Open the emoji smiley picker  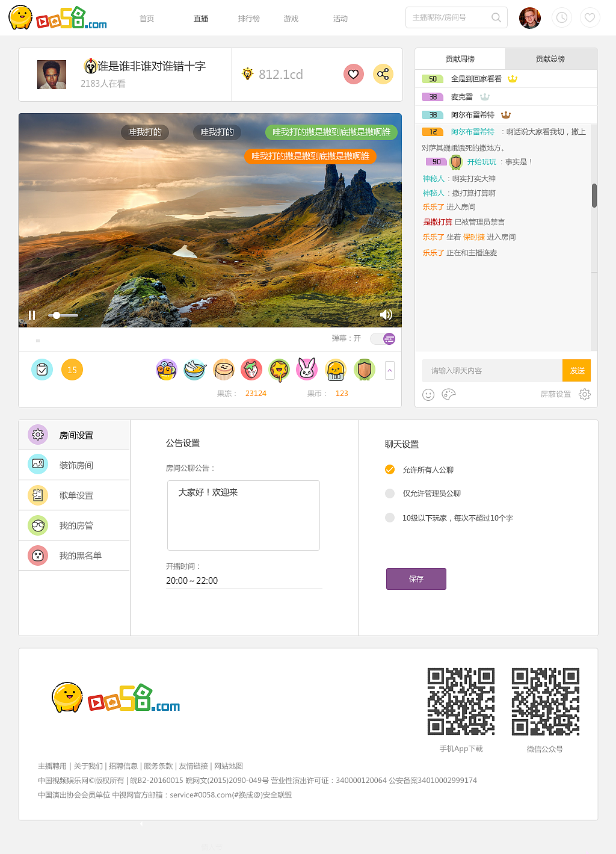tap(428, 394)
